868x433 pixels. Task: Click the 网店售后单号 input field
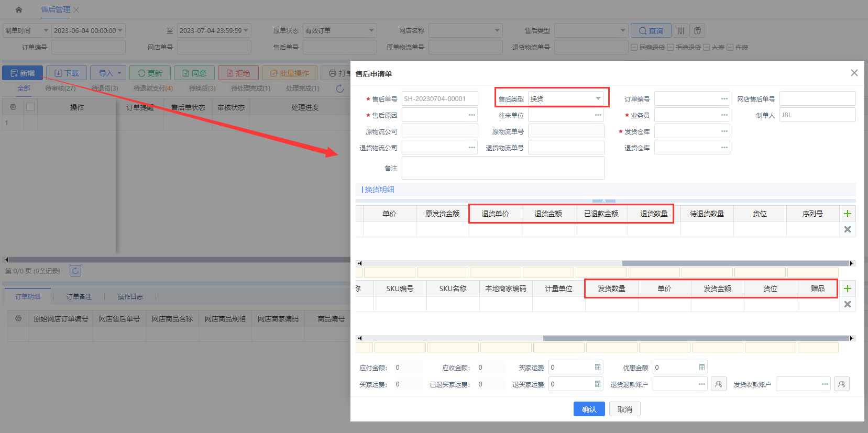coord(818,99)
